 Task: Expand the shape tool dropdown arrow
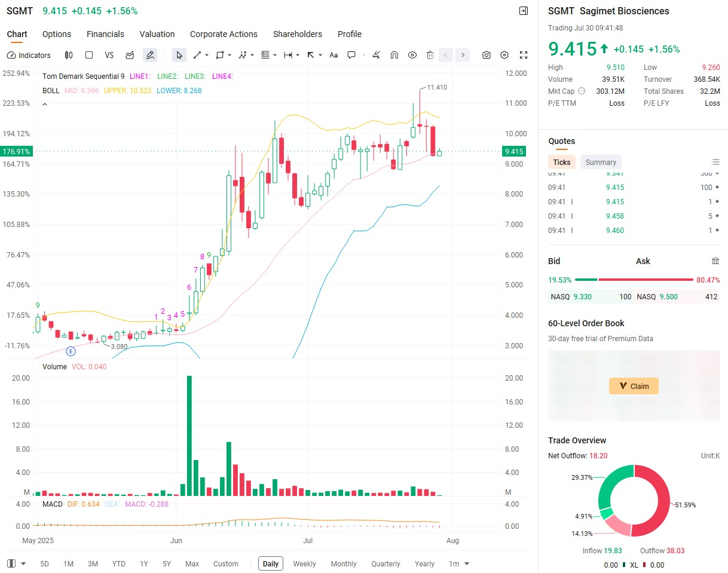(230, 55)
